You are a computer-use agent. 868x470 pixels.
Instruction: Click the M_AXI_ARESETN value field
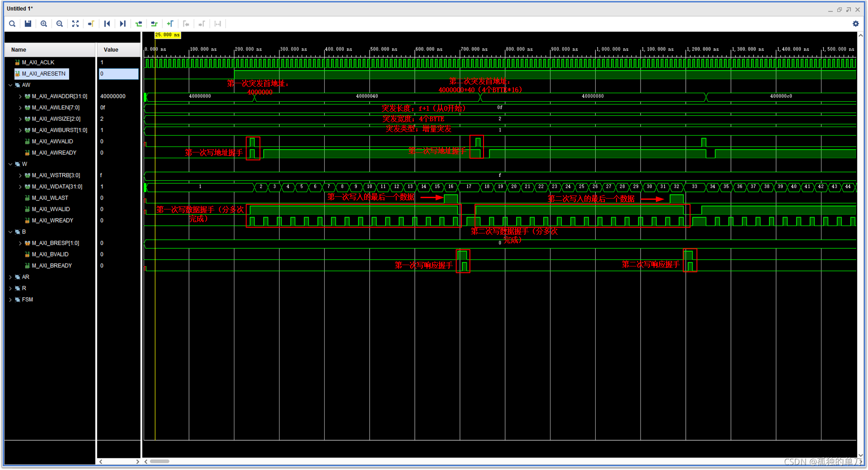click(x=119, y=73)
